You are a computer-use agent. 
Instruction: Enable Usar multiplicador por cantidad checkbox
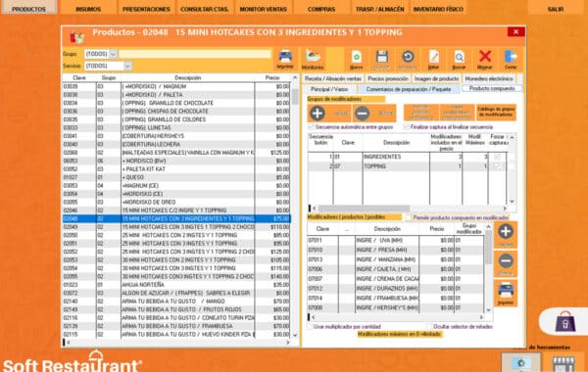310,327
